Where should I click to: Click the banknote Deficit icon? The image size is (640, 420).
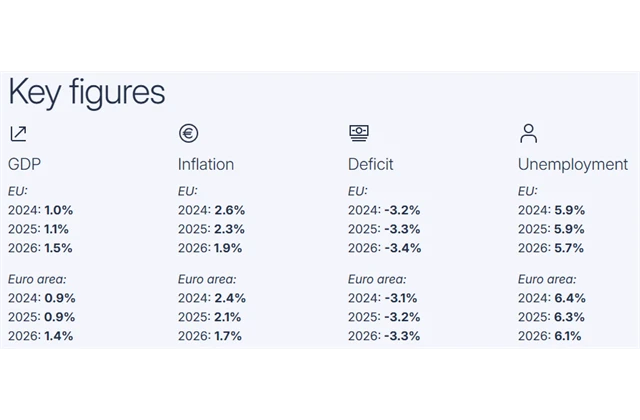[x=359, y=133]
